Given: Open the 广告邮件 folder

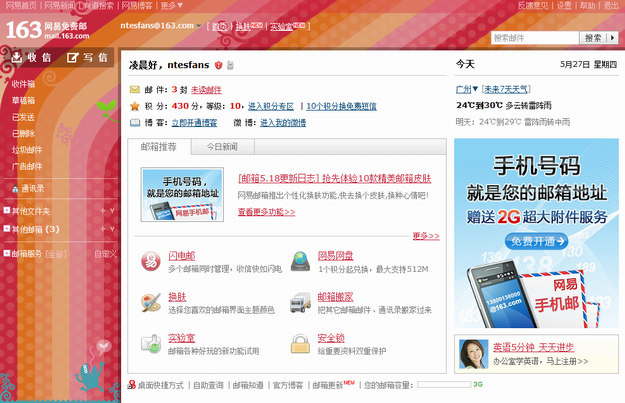Looking at the screenshot, I should coord(27,166).
